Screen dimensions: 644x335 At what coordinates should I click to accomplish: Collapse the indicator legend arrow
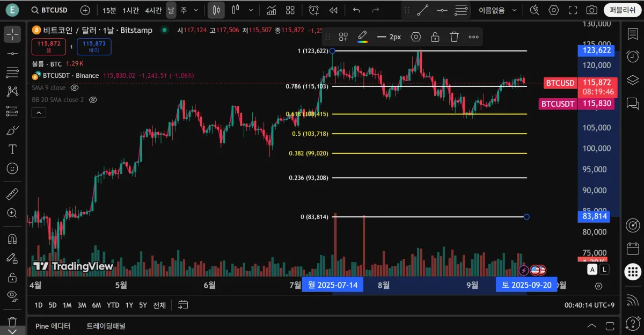click(39, 113)
